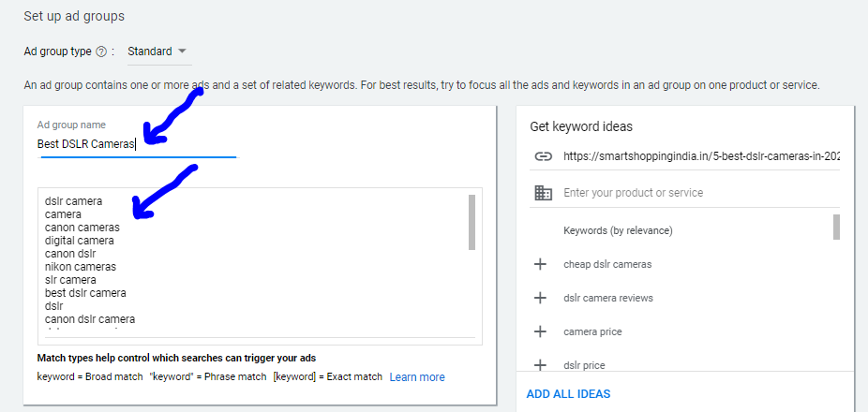Click the keyword ideas panel scrollbar
The width and height of the screenshot is (868, 412).
[x=836, y=228]
